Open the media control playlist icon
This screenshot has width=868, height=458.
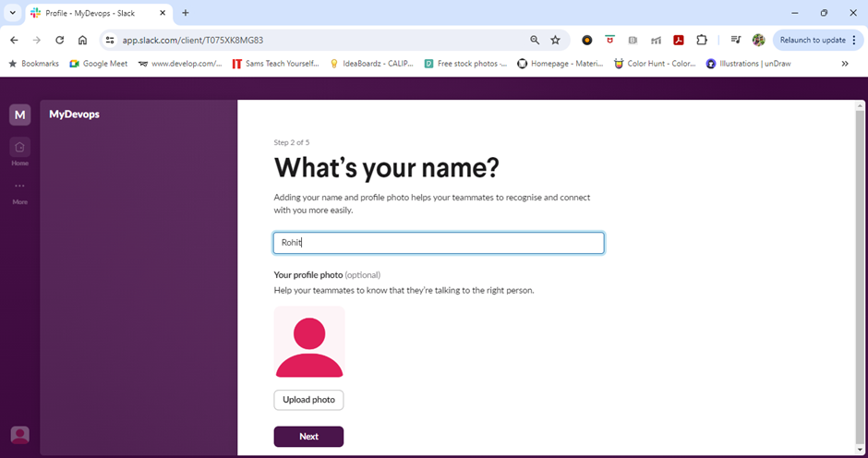736,40
